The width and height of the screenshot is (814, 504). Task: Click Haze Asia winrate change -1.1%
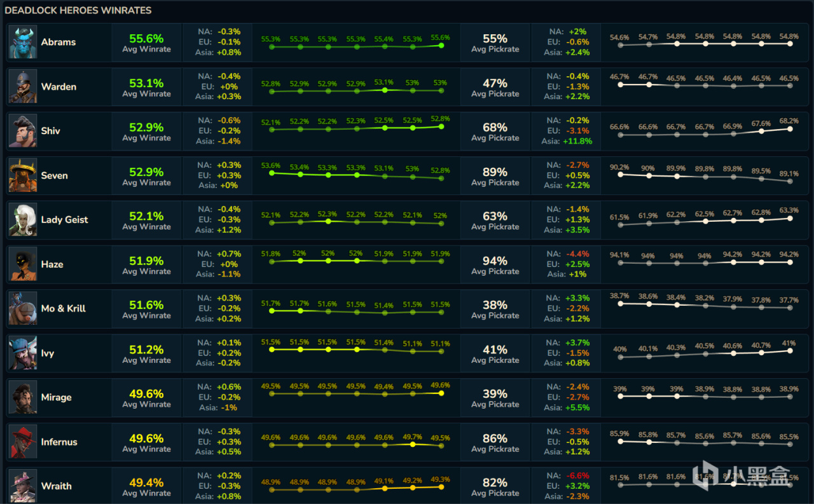(228, 275)
